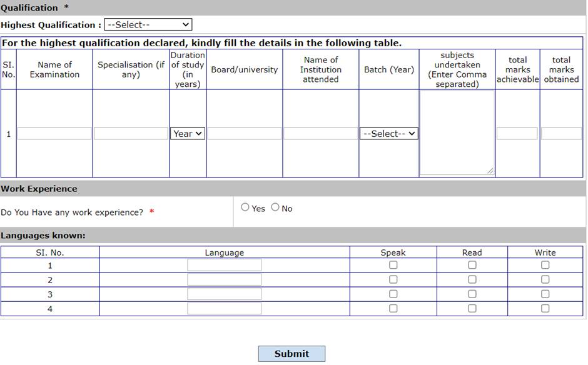Tick Speak checkbox for language row 4

tap(393, 308)
